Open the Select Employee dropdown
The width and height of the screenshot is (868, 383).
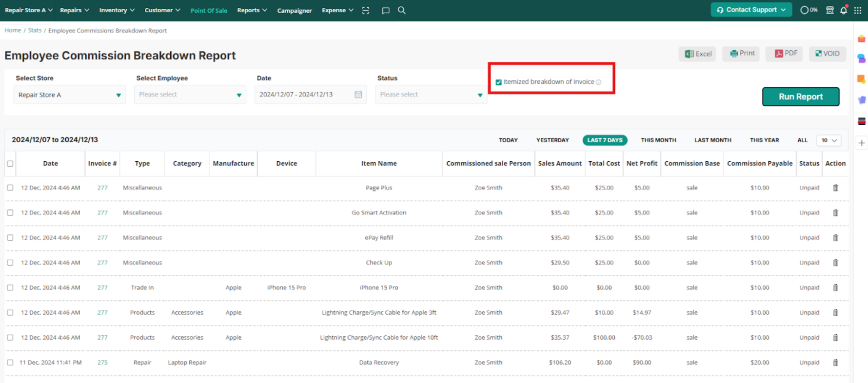coord(190,95)
